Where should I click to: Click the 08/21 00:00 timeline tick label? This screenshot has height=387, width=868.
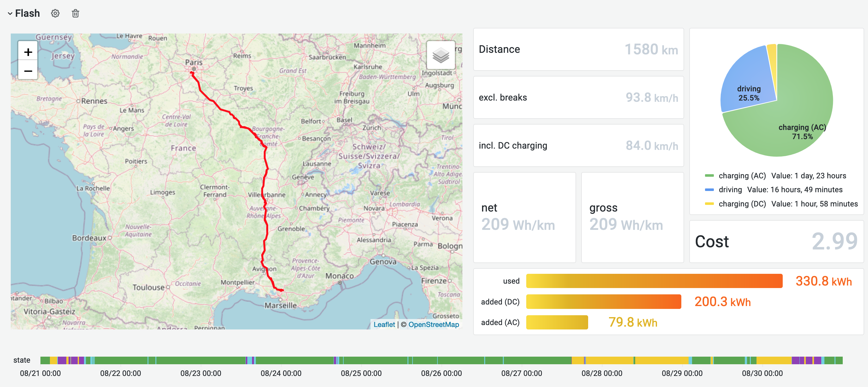pos(40,373)
